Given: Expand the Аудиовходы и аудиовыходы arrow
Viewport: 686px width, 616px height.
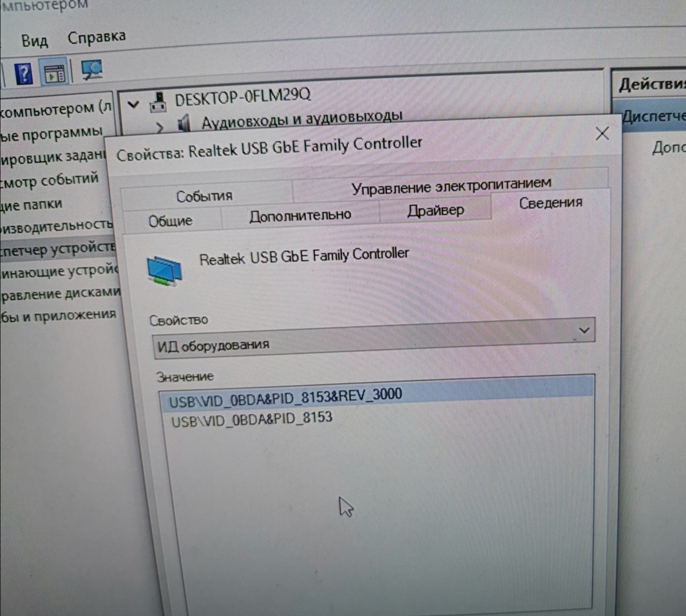Looking at the screenshot, I should [160, 124].
